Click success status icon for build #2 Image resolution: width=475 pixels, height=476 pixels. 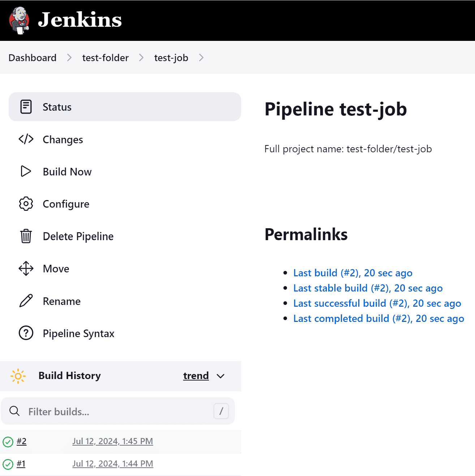(8, 442)
